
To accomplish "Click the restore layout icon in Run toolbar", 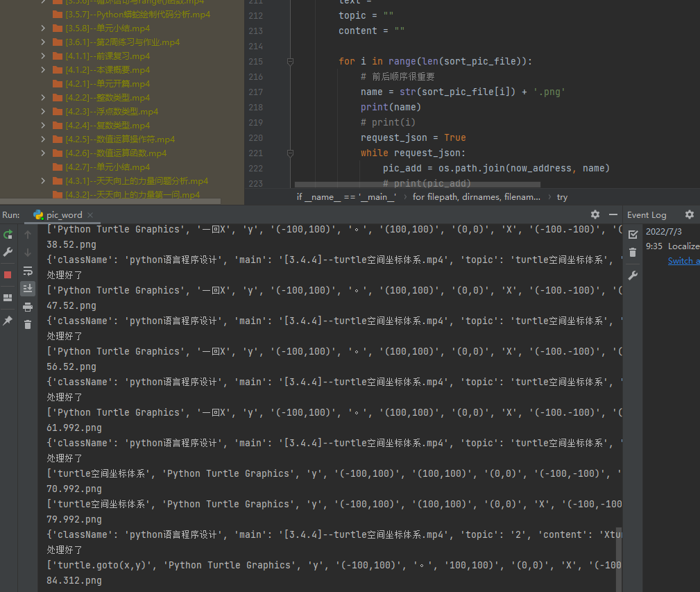I will pos(8,297).
